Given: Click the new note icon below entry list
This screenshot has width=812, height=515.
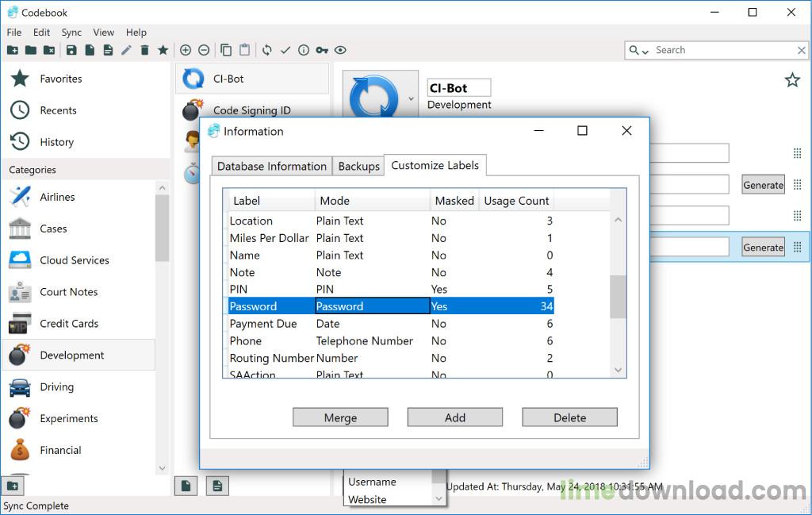Looking at the screenshot, I should (217, 486).
